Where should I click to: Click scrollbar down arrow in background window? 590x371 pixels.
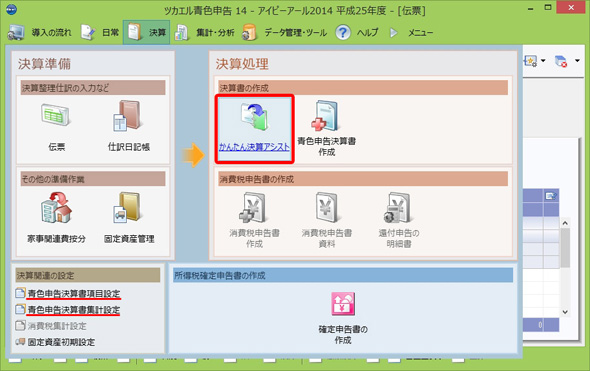[x=565, y=312]
